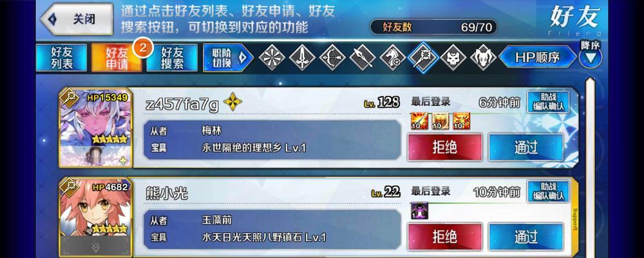644x258 pixels.
Task: Click the vertical scrollbar on the right
Action: tap(590, 166)
